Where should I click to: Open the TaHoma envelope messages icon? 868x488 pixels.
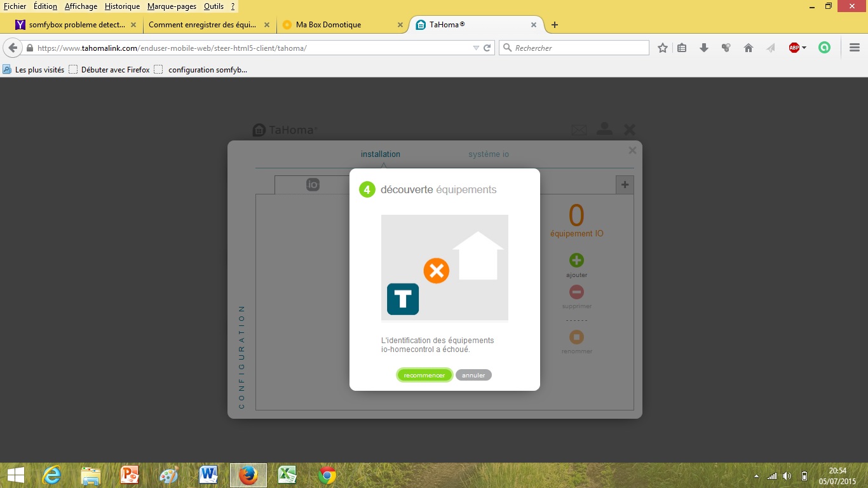tap(579, 130)
